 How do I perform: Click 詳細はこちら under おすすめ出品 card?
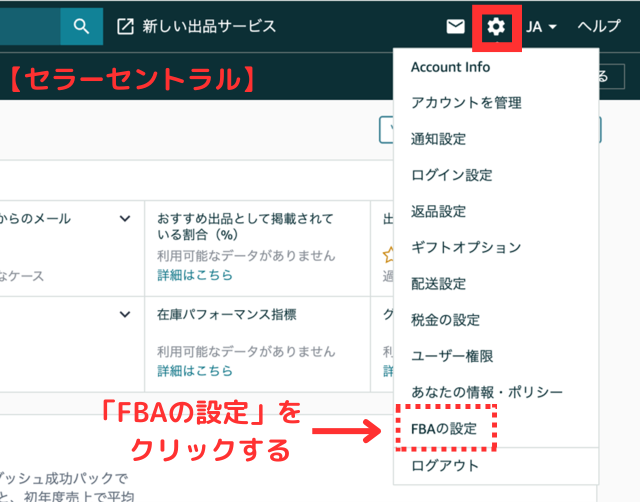[x=195, y=275]
